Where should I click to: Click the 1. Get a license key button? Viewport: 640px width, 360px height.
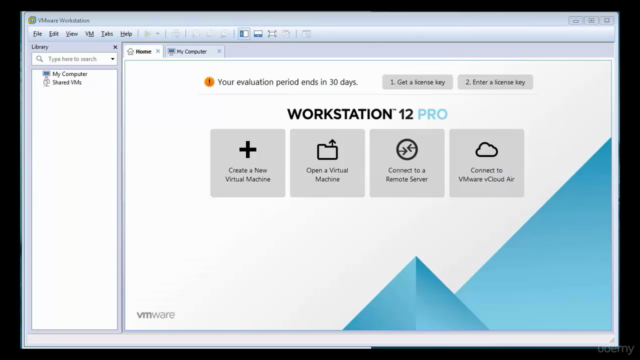click(x=417, y=82)
